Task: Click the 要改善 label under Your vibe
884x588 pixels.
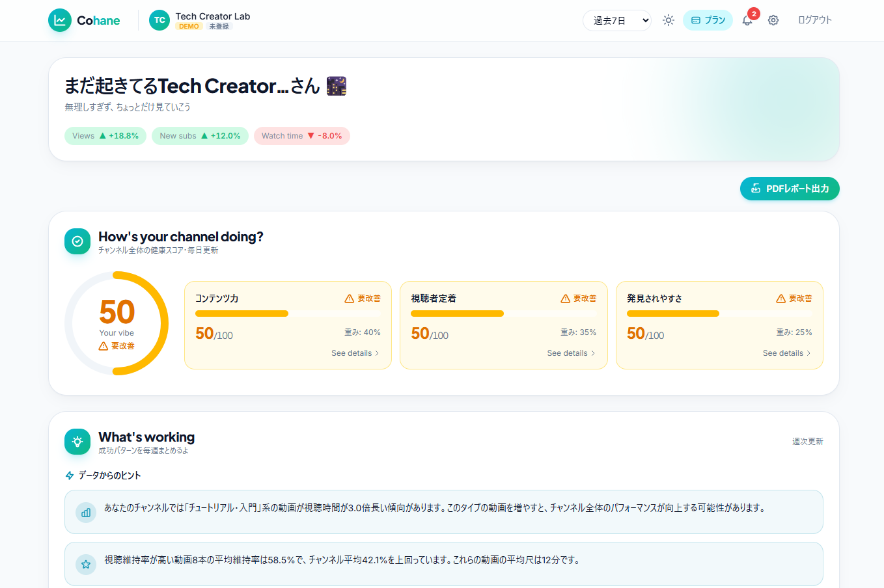Action: pyautogui.click(x=123, y=346)
